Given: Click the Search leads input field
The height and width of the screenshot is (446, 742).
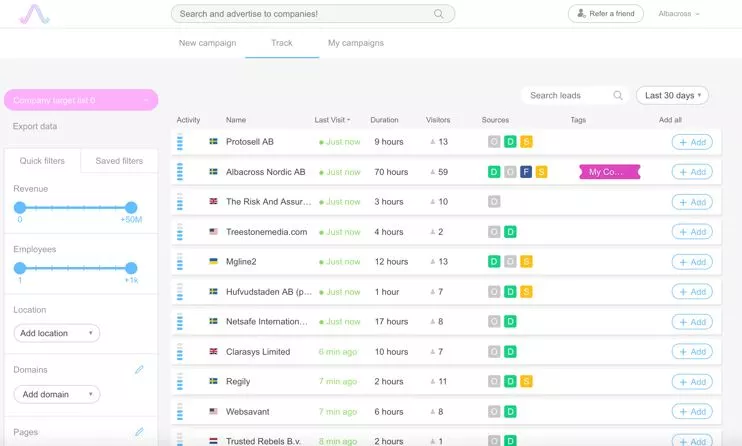Looking at the screenshot, I should [575, 95].
